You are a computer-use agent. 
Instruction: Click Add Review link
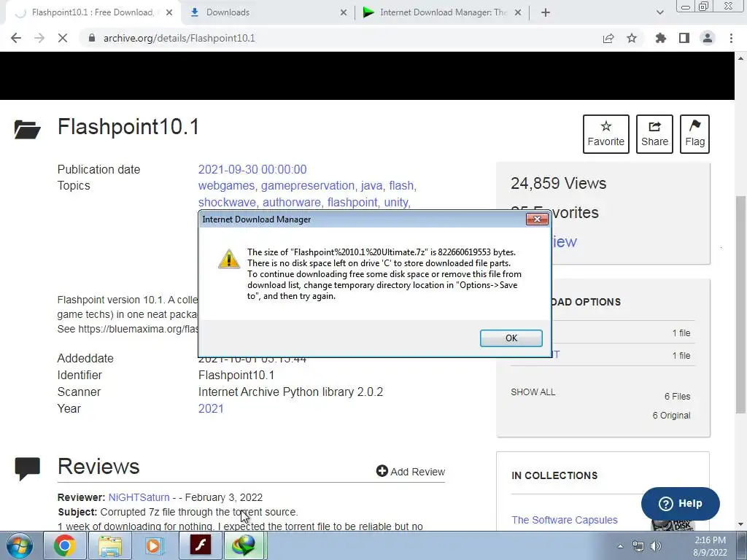(x=411, y=472)
